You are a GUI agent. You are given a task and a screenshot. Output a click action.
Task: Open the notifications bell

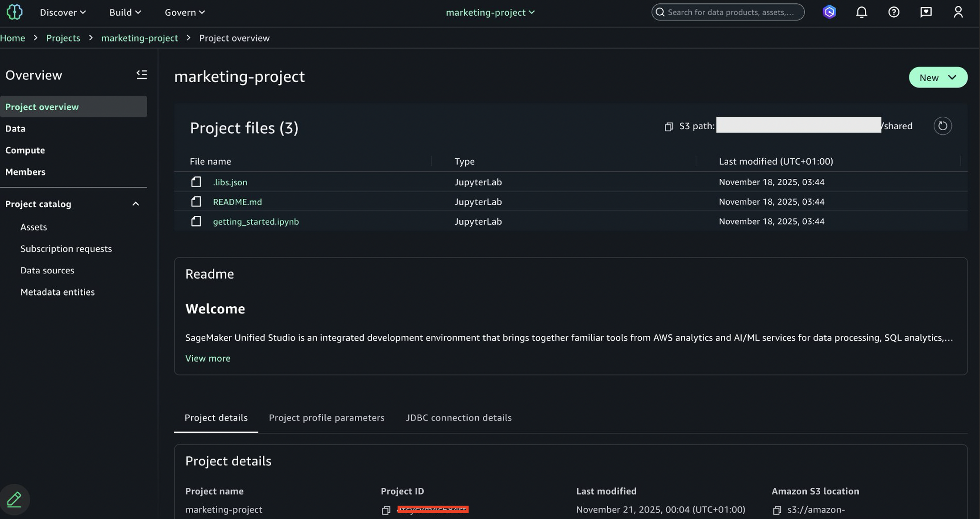(861, 12)
